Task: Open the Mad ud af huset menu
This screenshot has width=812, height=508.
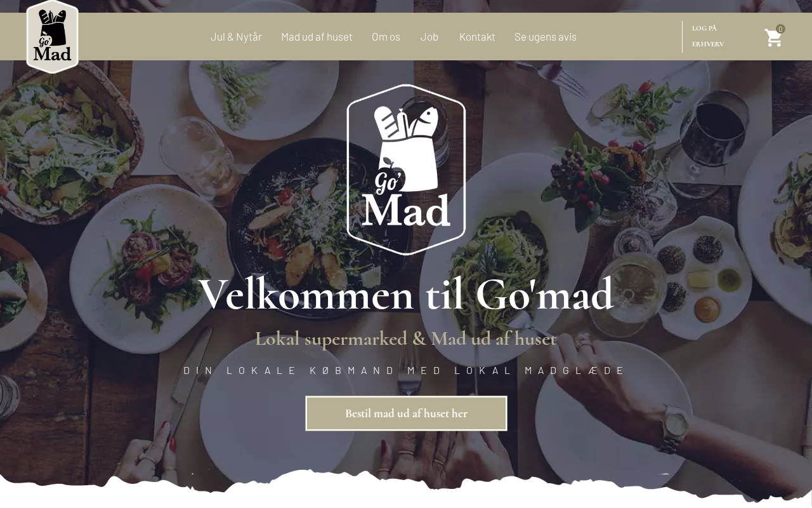Action: 317,37
